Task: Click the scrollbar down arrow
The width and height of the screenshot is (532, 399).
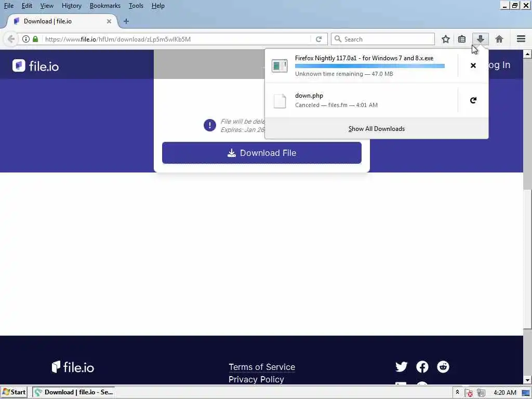Action: tap(527, 380)
